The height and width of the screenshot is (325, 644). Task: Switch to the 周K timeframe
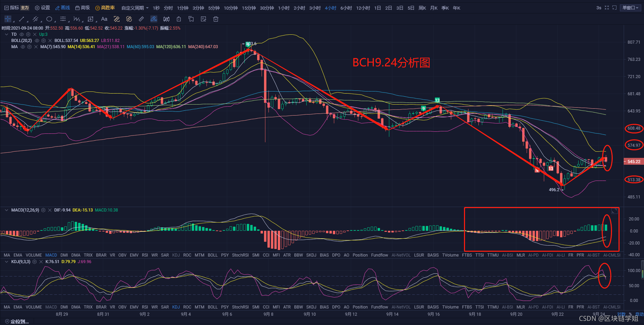pyautogui.click(x=422, y=8)
